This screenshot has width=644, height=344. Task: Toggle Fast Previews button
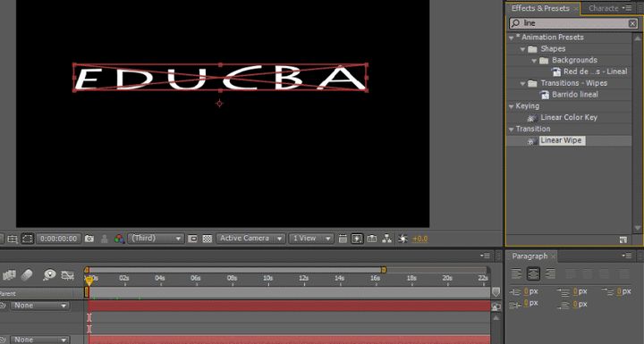357,239
